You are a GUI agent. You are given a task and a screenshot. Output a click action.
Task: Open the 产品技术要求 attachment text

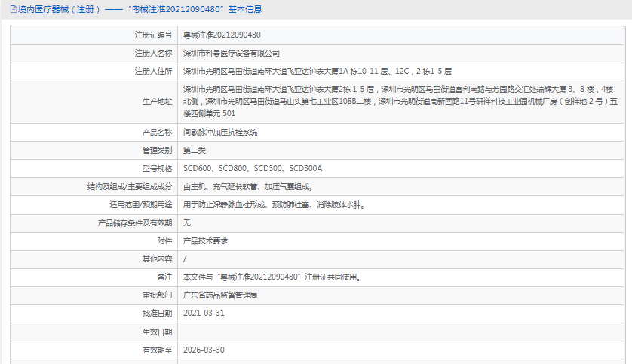click(x=206, y=241)
